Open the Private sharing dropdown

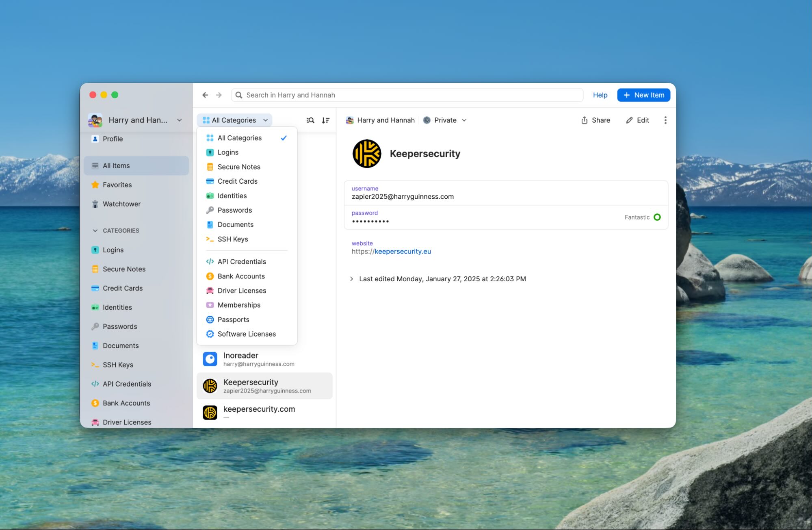[x=445, y=120]
